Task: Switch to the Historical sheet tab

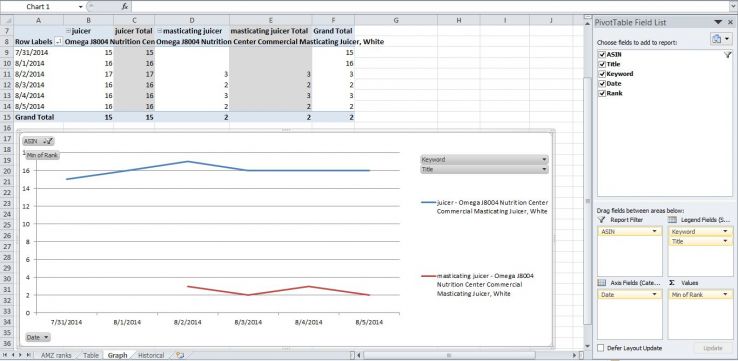Action: tap(151, 355)
